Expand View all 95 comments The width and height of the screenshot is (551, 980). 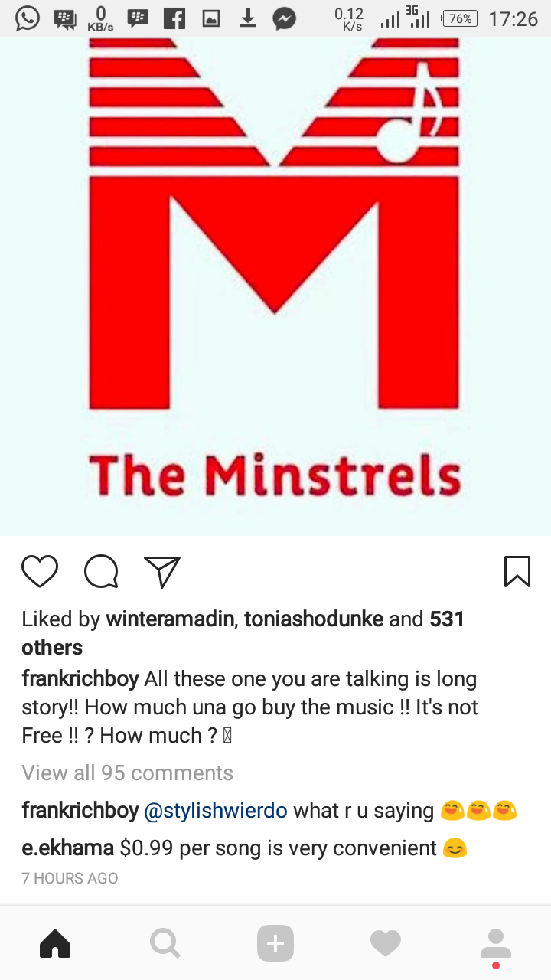(x=127, y=773)
